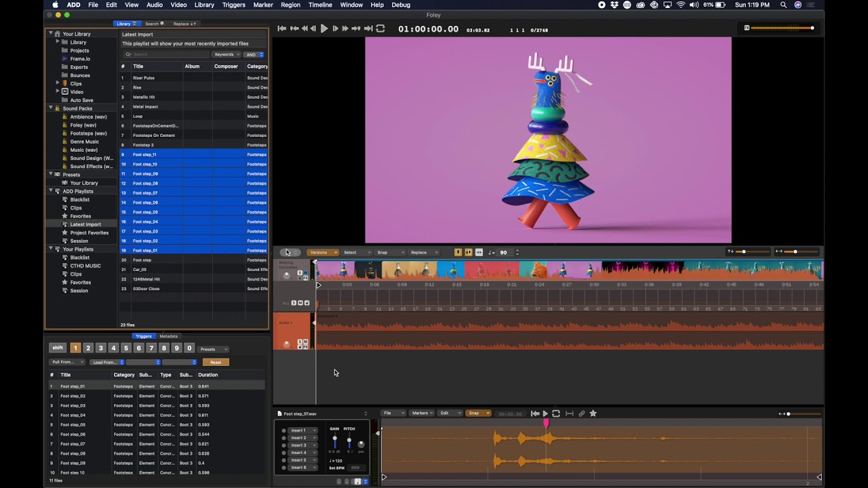Select Foot step_07 row in Latest Import list
The width and height of the screenshot is (868, 488).
tap(193, 192)
